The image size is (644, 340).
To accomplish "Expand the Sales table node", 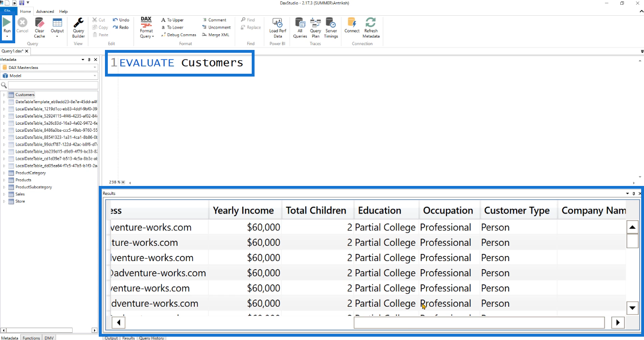I will 4,194.
